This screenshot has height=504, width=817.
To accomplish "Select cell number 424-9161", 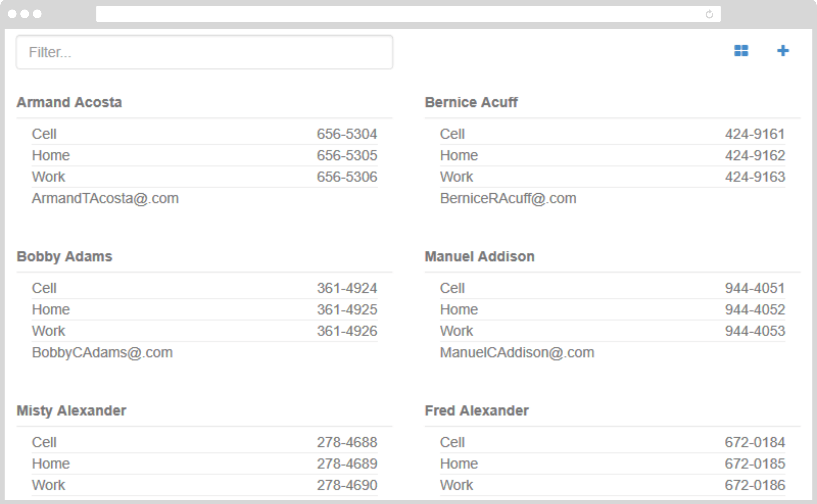I will click(755, 134).
